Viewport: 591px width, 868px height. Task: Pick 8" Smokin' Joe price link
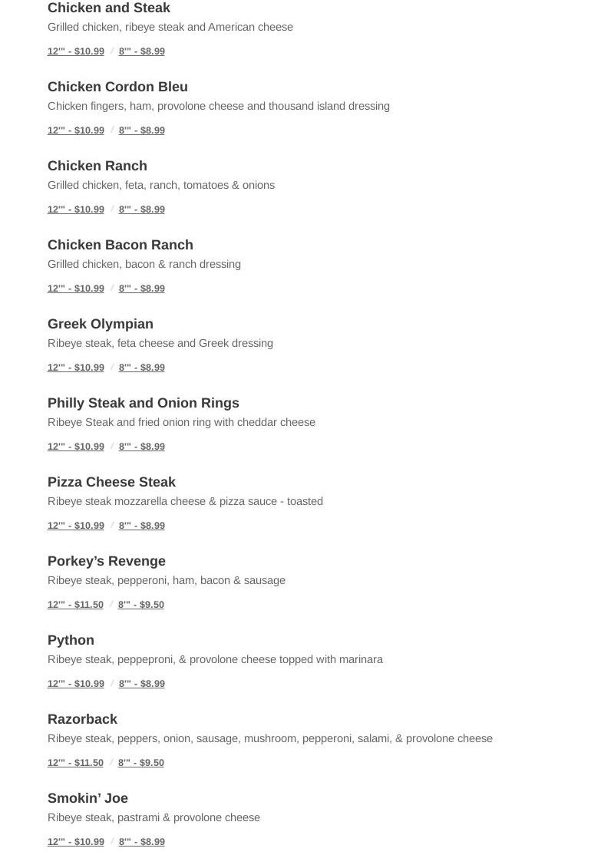point(142,842)
